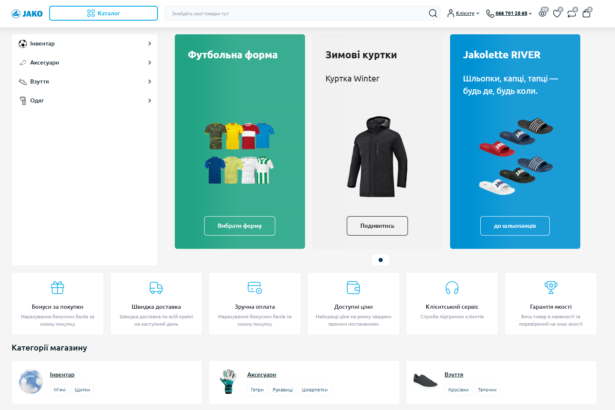Open the Клієнту dropdown menu

pos(463,14)
